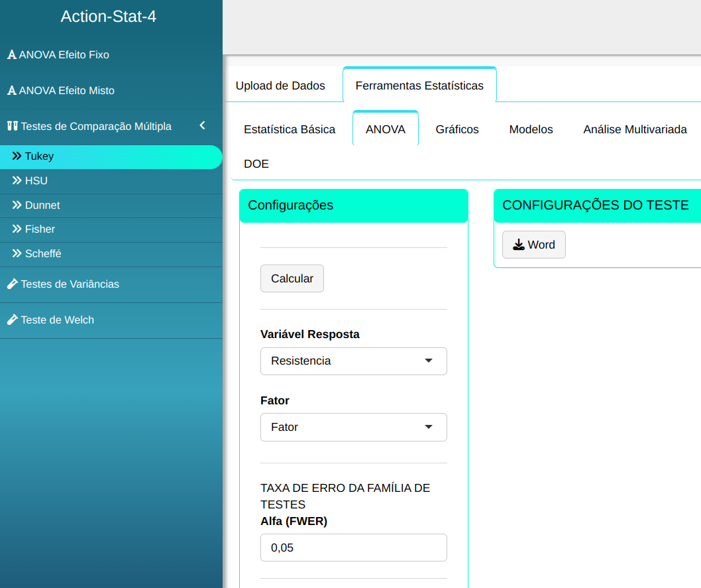Open the Gráficos tab

coord(457,129)
